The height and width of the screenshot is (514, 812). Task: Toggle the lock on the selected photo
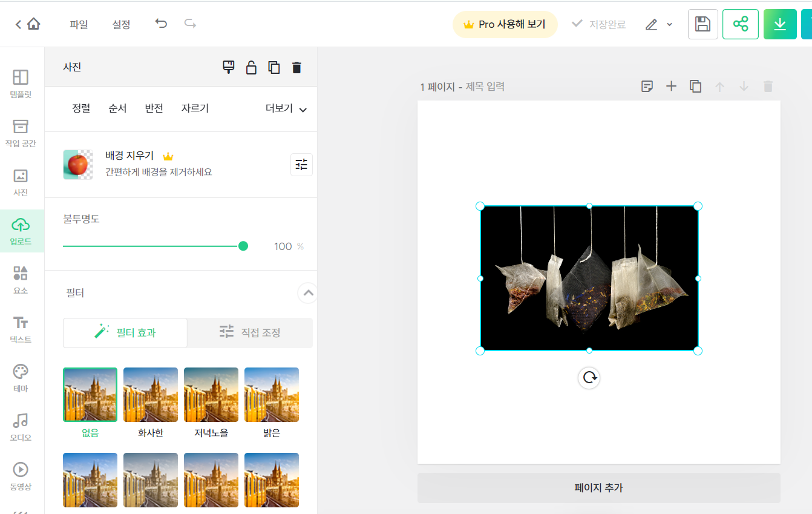point(251,67)
